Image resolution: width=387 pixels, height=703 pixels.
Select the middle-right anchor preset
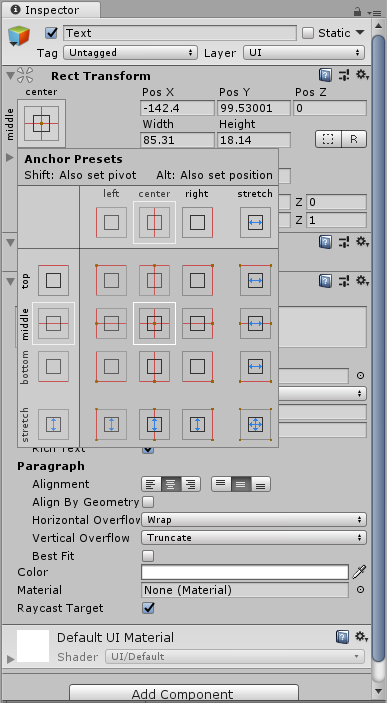197,323
